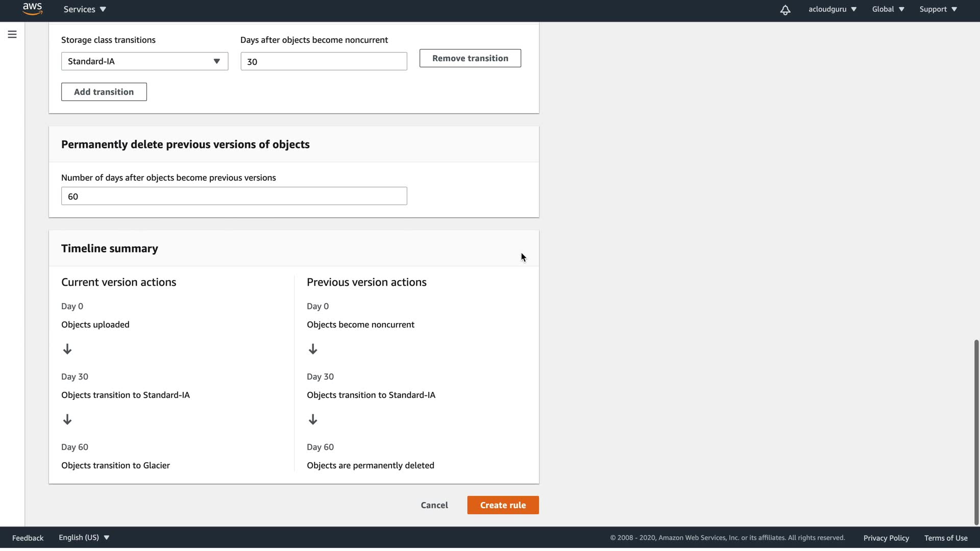980x551 pixels.
Task: Click the arrow below Objects uploaded
Action: (x=67, y=349)
